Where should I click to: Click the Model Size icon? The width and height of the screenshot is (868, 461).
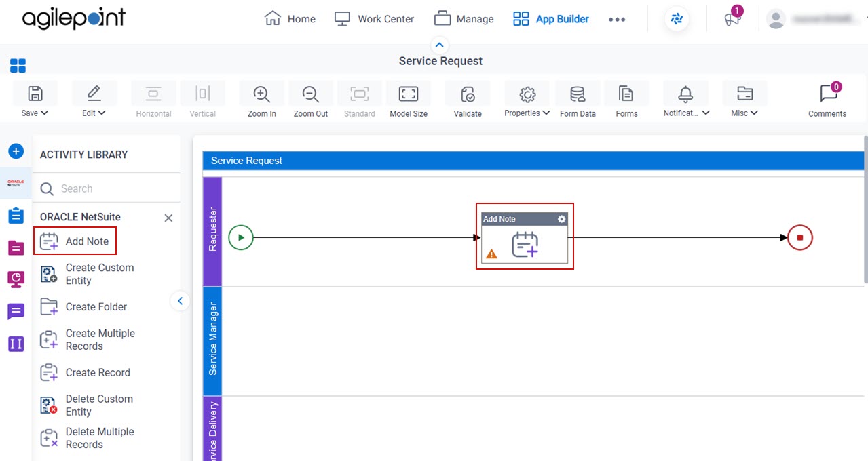[x=409, y=94]
